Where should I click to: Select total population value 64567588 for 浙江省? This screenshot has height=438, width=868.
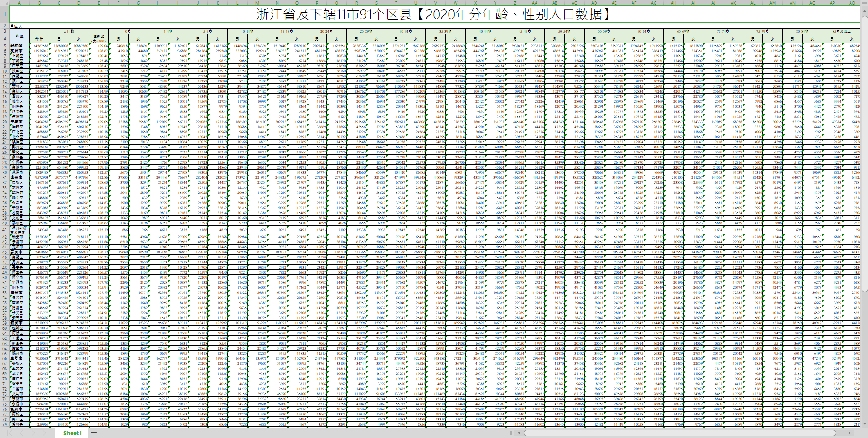39,46
